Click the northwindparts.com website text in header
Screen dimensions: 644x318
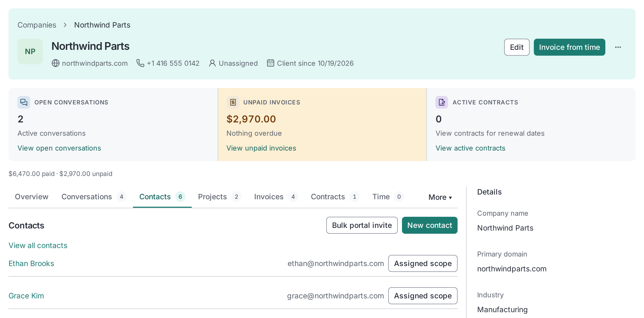95,63
